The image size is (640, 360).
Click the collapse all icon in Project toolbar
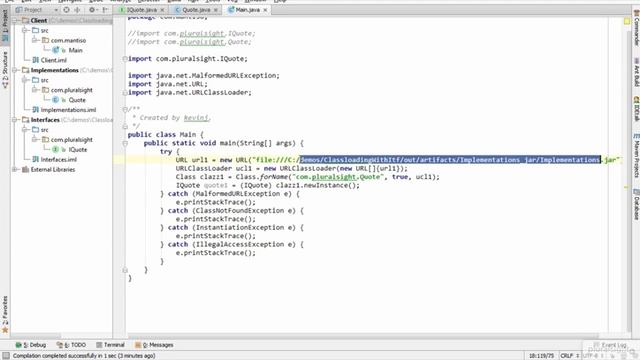(77, 9)
